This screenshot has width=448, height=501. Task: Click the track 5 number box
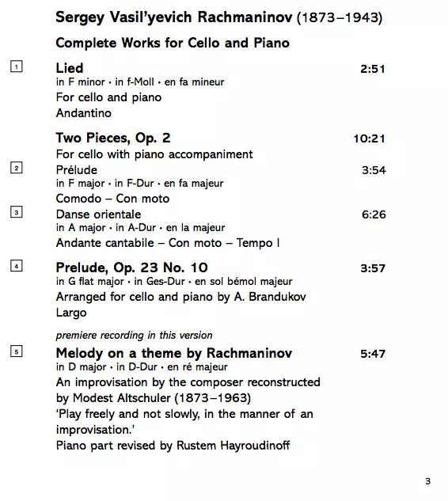point(17,351)
